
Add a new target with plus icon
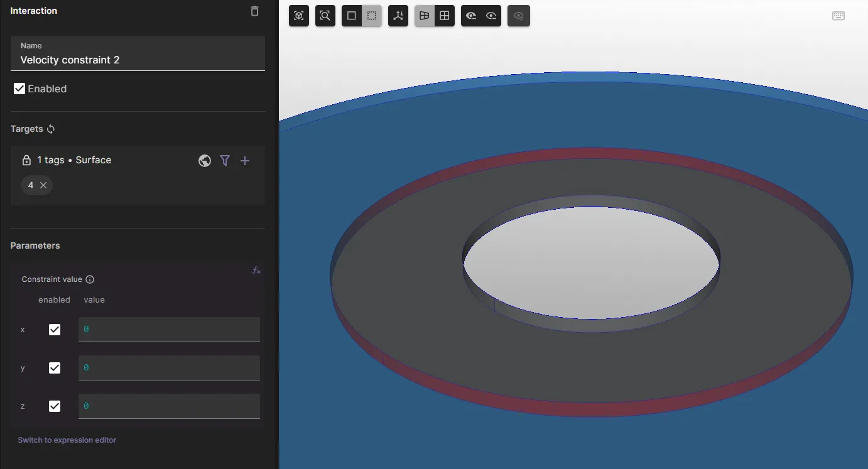pyautogui.click(x=245, y=161)
